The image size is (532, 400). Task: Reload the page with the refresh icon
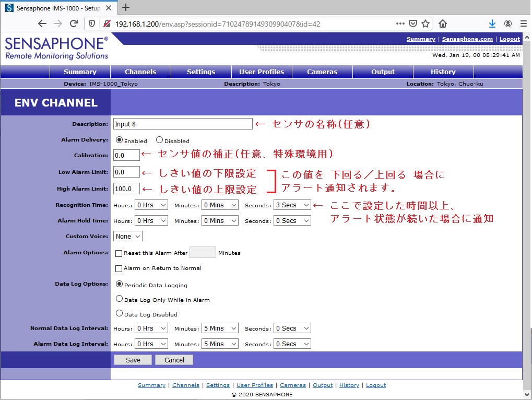[74, 23]
